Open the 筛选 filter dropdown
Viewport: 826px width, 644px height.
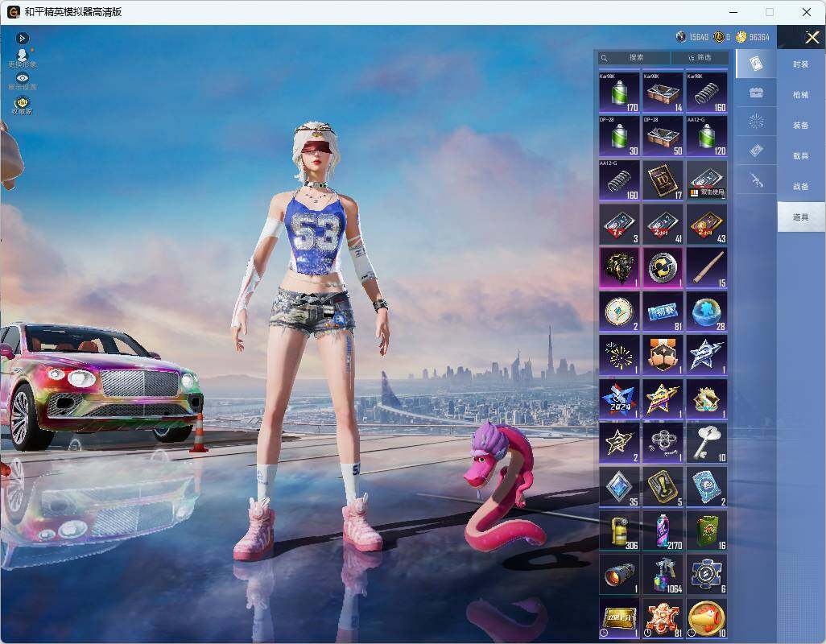click(700, 57)
